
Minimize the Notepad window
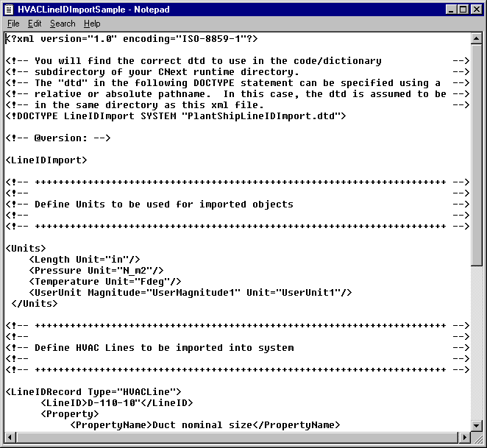point(449,10)
